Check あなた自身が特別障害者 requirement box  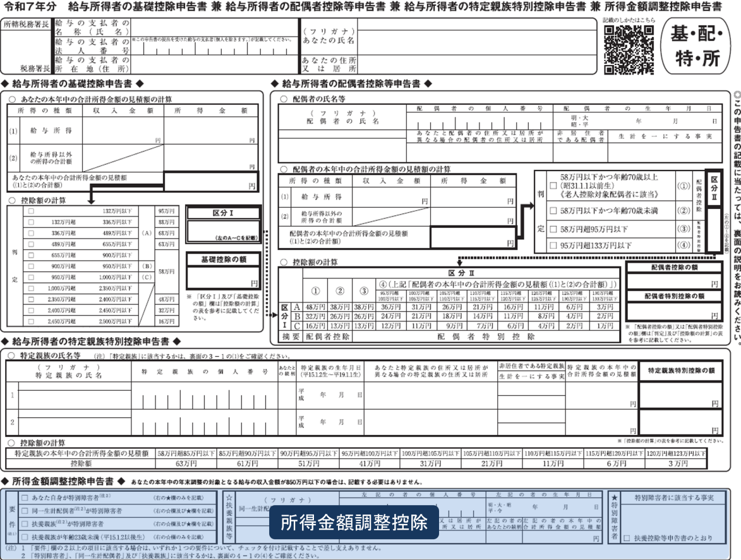tap(25, 498)
